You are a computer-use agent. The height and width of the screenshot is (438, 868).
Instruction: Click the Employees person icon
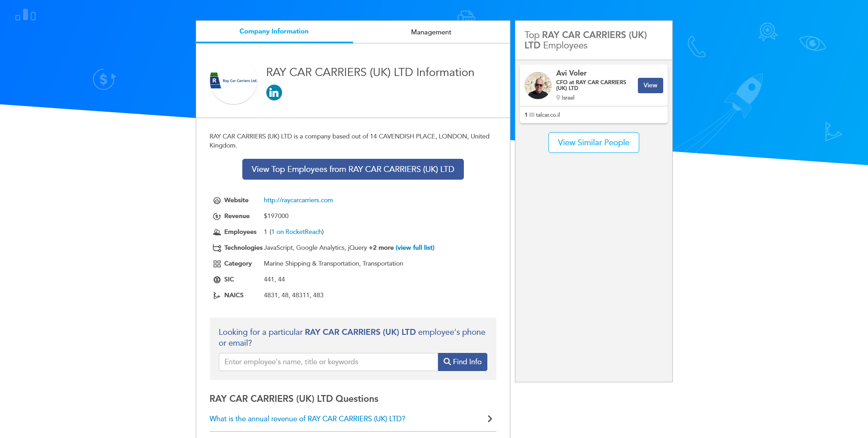click(217, 232)
